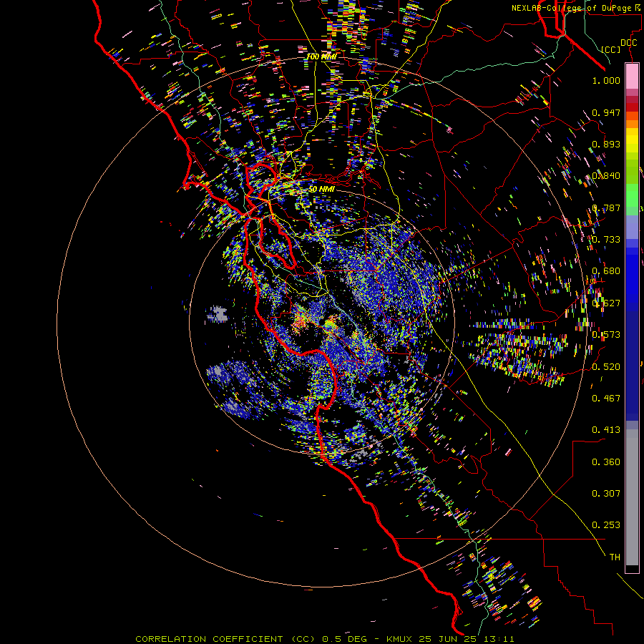Select the 0.840 scale value
This screenshot has height=644, width=644.
click(x=606, y=176)
